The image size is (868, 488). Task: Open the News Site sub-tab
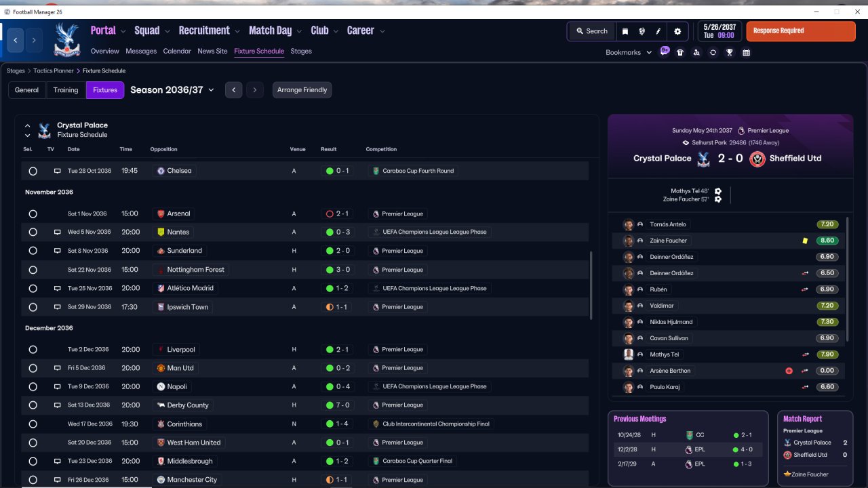[212, 52]
